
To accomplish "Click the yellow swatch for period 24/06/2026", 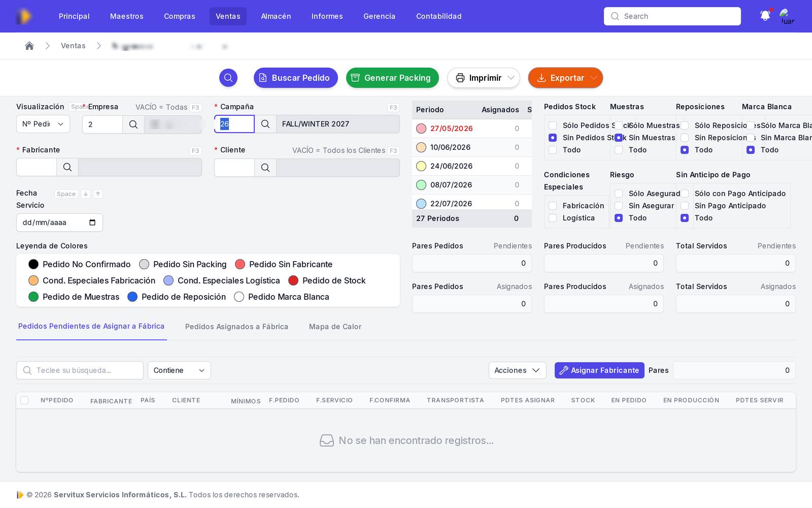I will (x=421, y=166).
